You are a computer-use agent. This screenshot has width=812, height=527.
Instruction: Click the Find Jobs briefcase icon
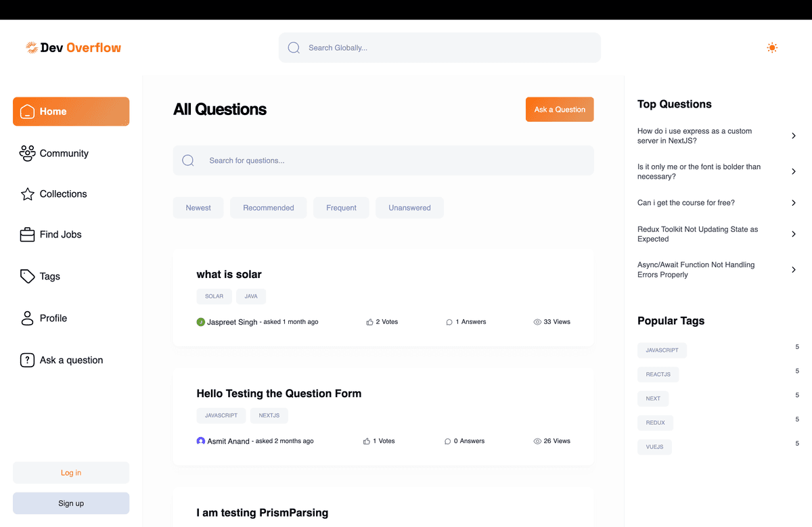click(x=27, y=234)
